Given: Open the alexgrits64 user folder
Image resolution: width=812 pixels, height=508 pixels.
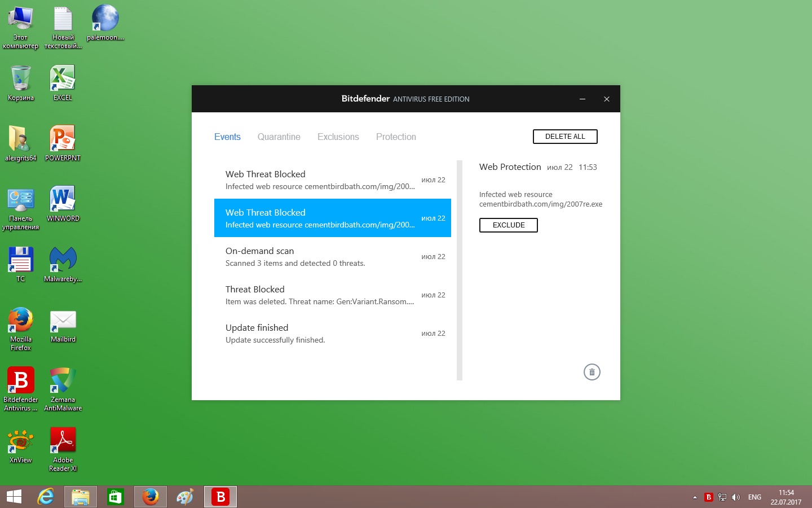Looking at the screenshot, I should point(20,144).
